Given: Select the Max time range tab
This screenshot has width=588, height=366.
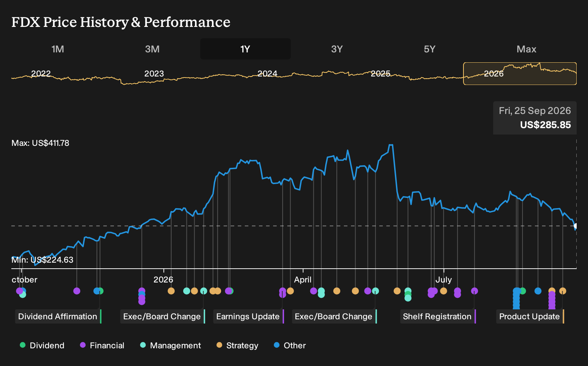Looking at the screenshot, I should [x=526, y=49].
